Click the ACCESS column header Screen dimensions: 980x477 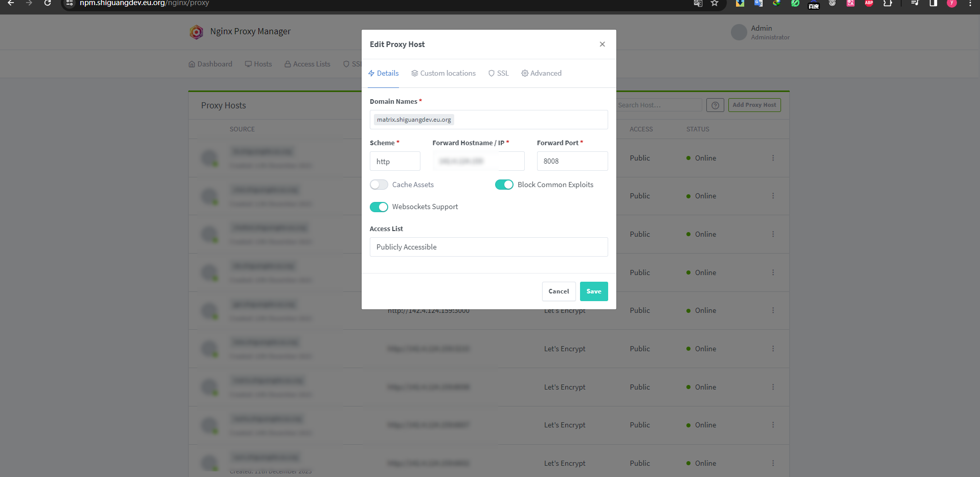pos(641,129)
